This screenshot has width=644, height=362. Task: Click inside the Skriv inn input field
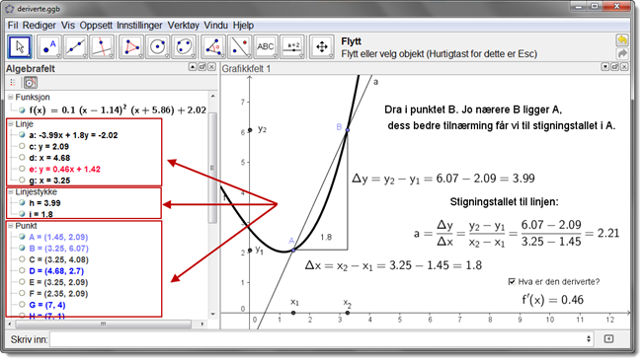[317, 338]
